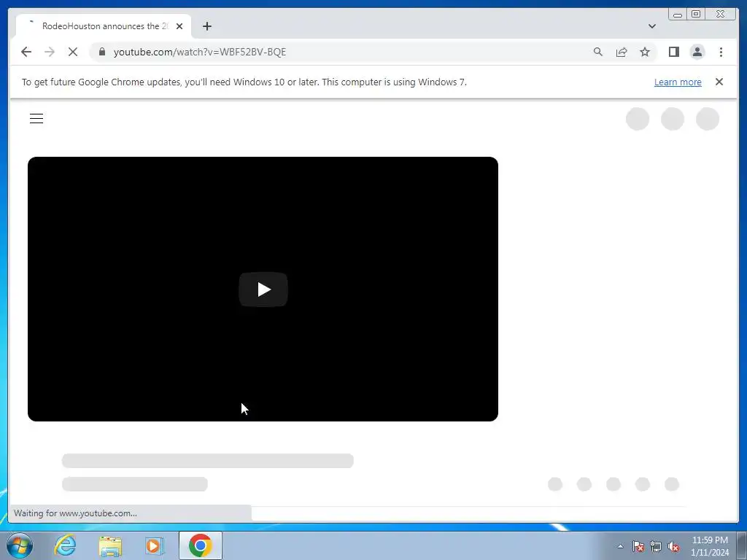Show hidden tray icons arrow

pyautogui.click(x=620, y=546)
